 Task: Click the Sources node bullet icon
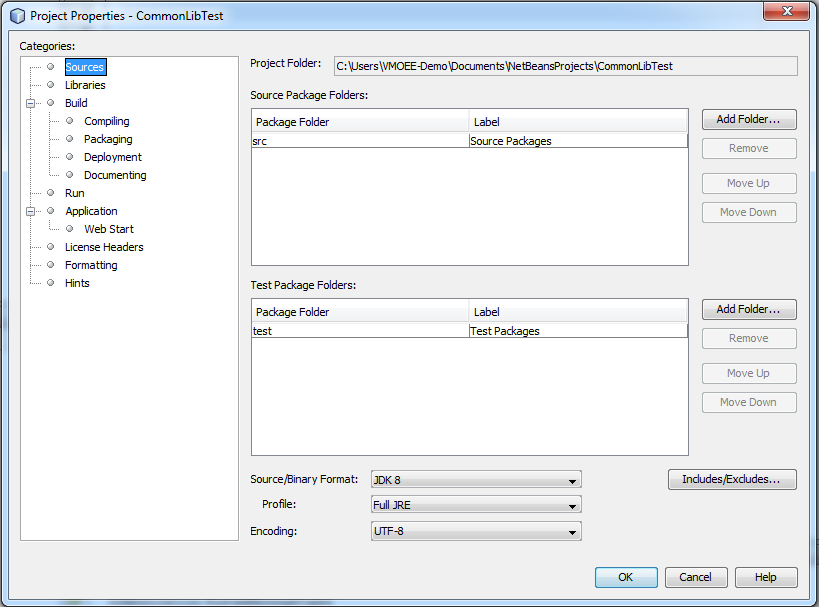[51, 67]
